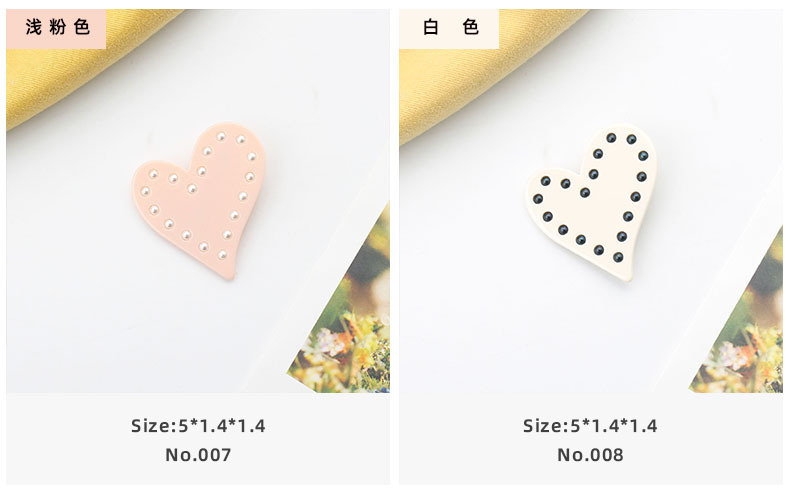Screen dimensions: 790x500
Task: Select the 白色 color label
Action: (449, 29)
